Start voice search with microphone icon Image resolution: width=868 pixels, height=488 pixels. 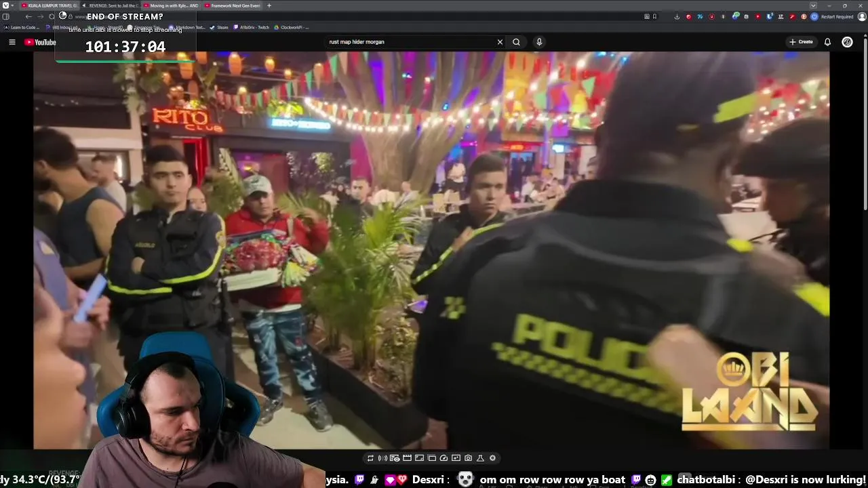coord(539,42)
